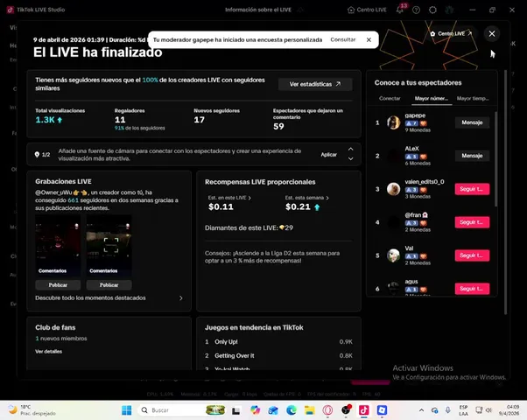Click the second LIVE recording thumbnail
Image resolution: width=527 pixels, height=420 pixels.
tap(109, 246)
